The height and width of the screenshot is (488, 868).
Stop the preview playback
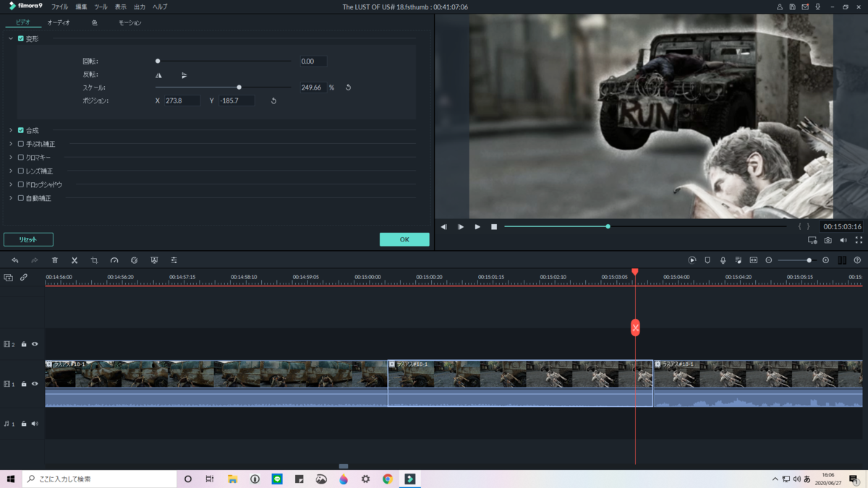click(x=494, y=227)
